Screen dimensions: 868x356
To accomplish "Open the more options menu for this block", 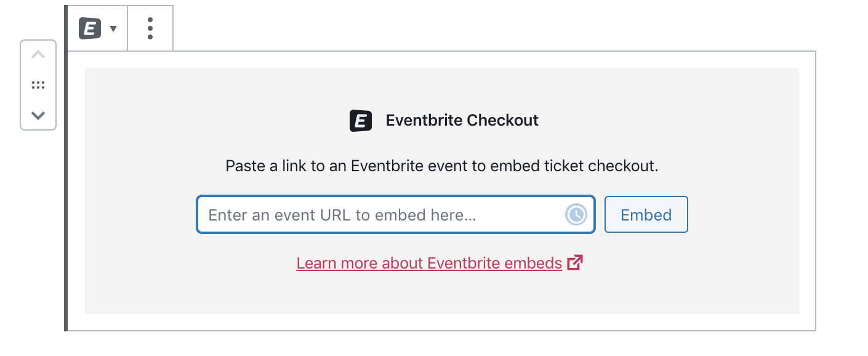I will tap(150, 28).
